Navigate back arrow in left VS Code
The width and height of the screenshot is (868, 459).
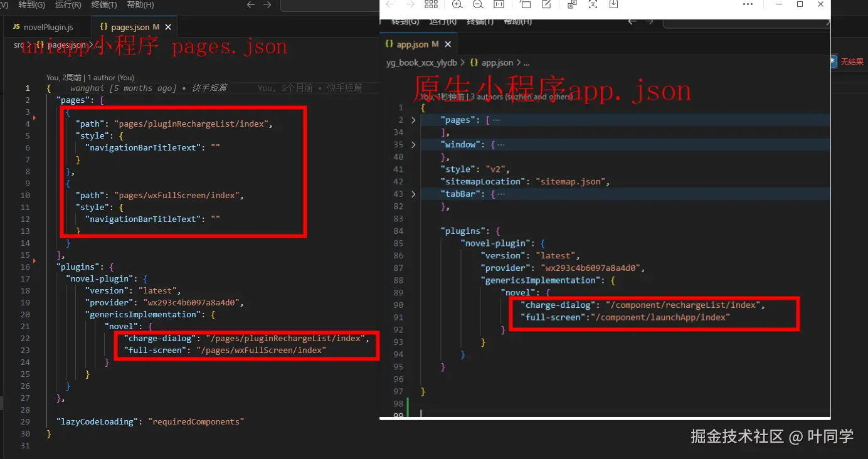pyautogui.click(x=251, y=5)
